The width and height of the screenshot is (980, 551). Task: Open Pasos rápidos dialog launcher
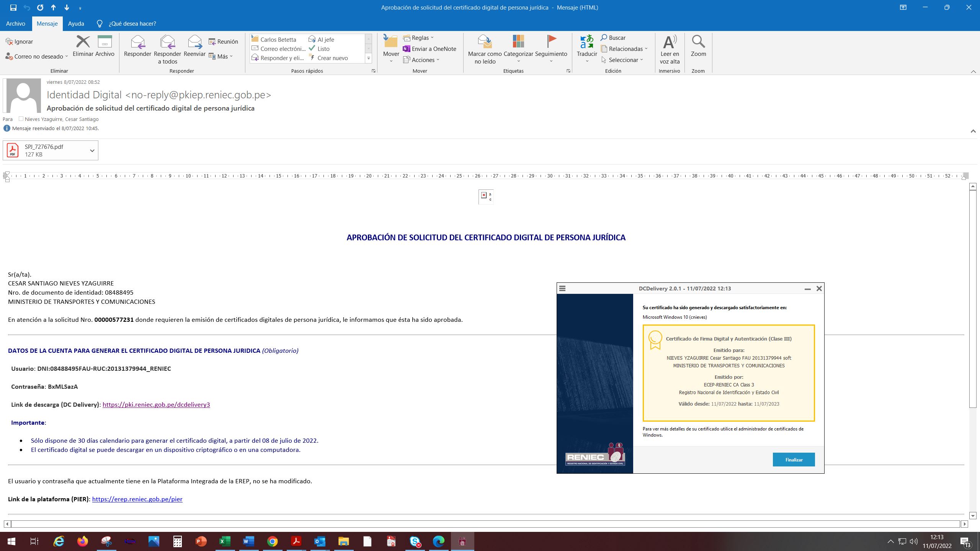tap(373, 71)
